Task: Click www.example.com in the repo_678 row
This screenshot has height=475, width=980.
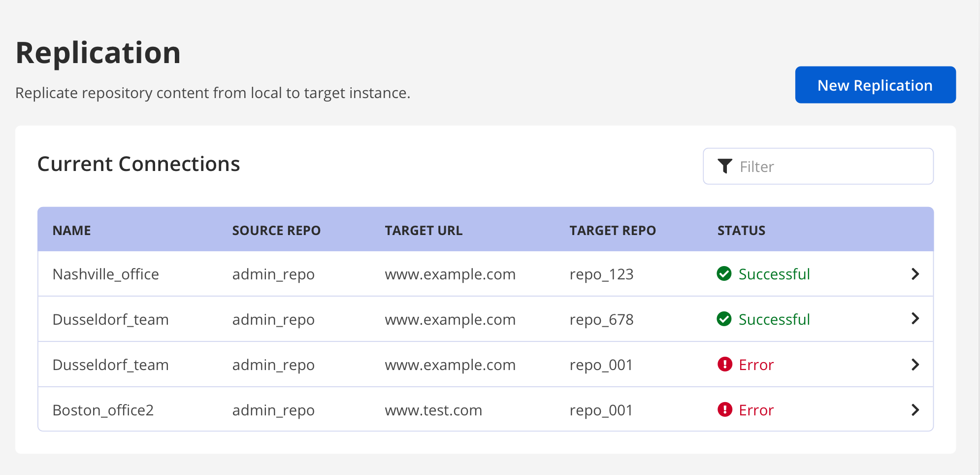Action: pos(450,319)
